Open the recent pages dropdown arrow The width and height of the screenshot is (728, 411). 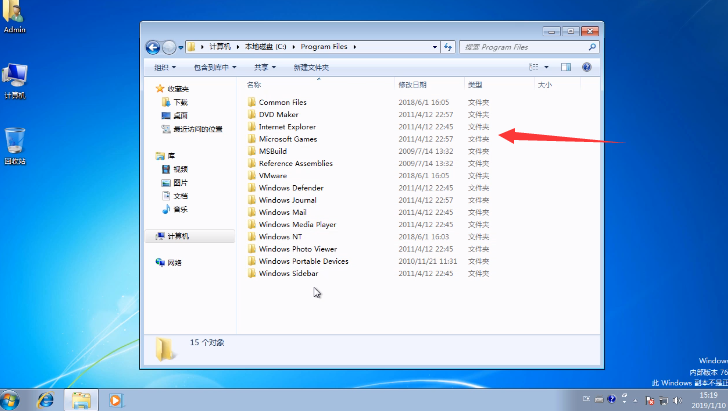pos(181,47)
